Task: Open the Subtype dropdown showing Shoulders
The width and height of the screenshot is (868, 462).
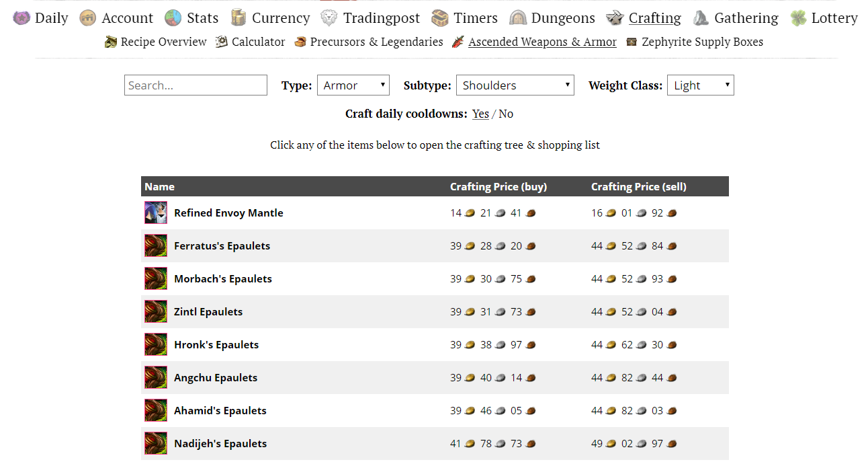Action: point(515,85)
